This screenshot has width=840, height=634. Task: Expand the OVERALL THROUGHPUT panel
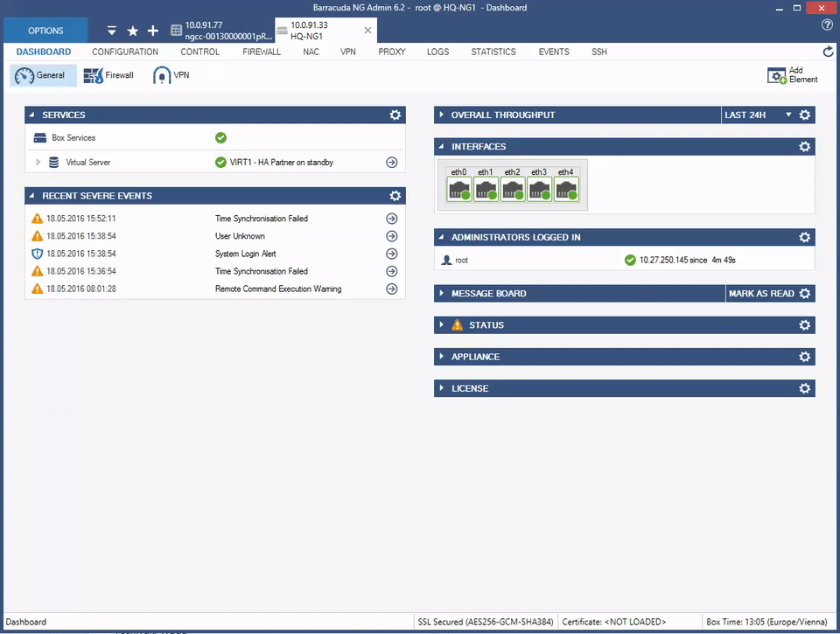(441, 115)
